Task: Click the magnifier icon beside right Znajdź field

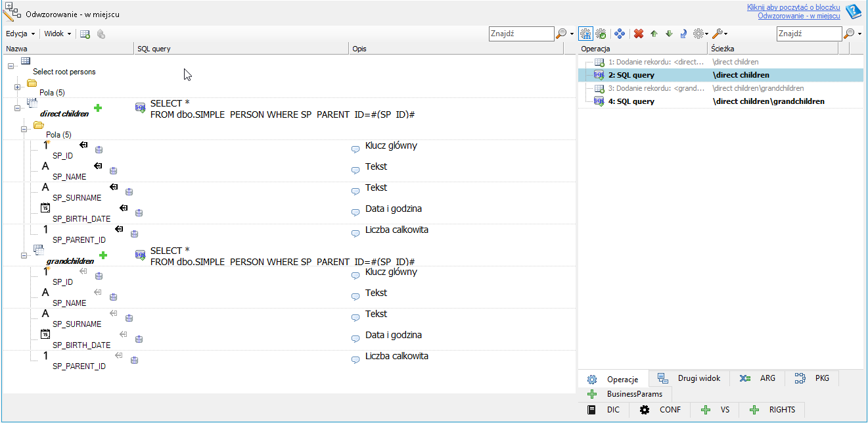Action: tap(850, 34)
